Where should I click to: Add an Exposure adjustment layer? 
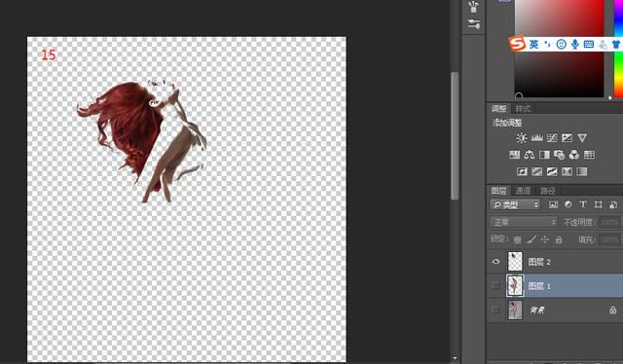(x=567, y=138)
